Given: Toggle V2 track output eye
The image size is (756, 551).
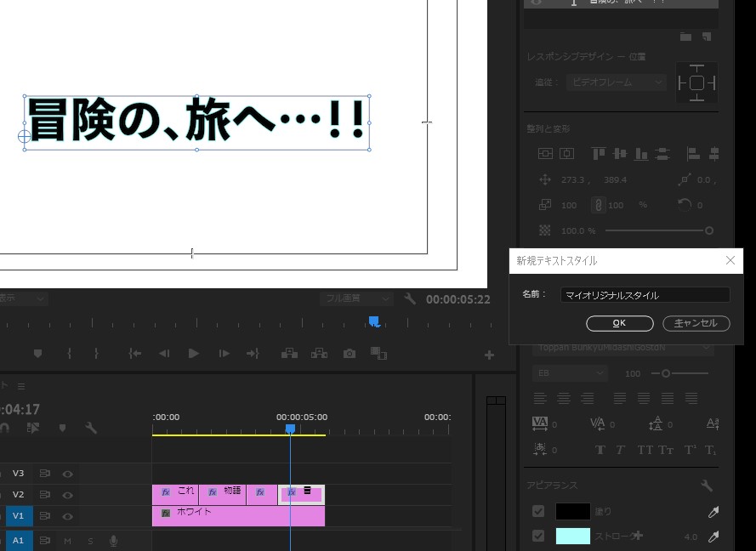Looking at the screenshot, I should pos(67,495).
